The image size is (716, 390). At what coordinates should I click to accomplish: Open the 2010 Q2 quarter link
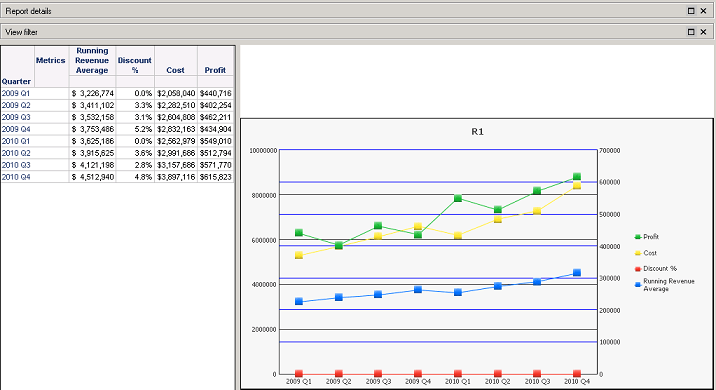coord(16,153)
